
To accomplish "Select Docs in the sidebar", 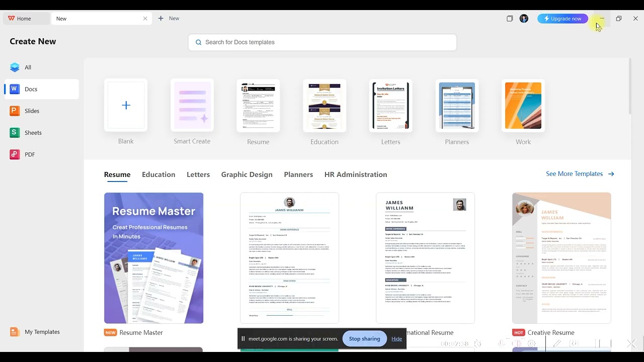I will pyautogui.click(x=41, y=89).
